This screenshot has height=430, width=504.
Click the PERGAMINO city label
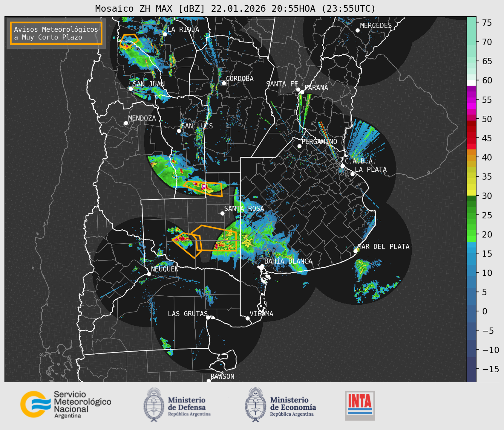point(319,141)
